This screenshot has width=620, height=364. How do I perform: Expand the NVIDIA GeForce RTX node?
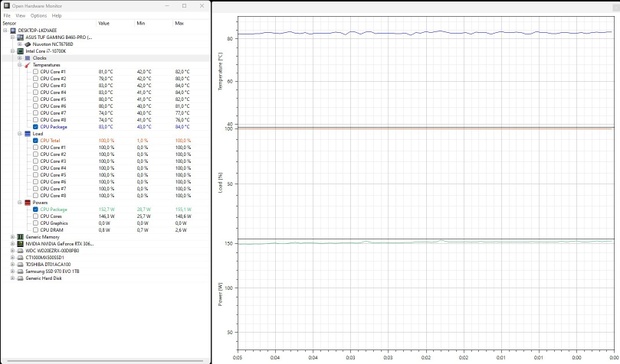click(13, 244)
